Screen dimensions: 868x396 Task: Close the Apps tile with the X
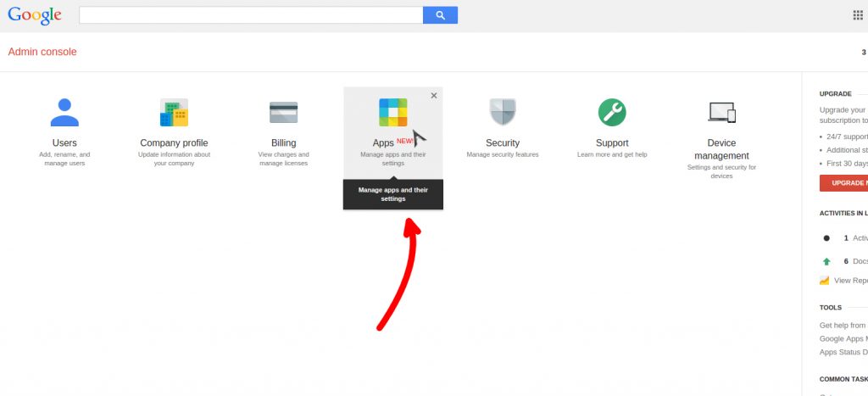tap(434, 96)
